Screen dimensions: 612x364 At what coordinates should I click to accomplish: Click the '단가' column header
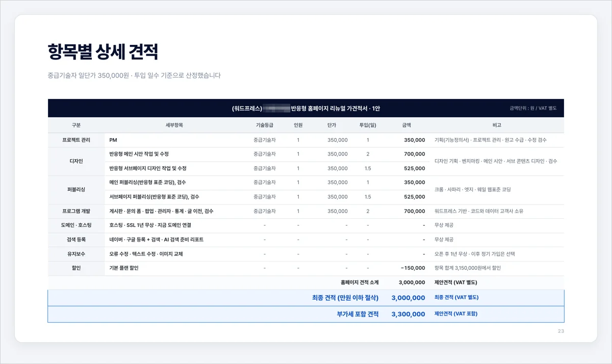(331, 125)
